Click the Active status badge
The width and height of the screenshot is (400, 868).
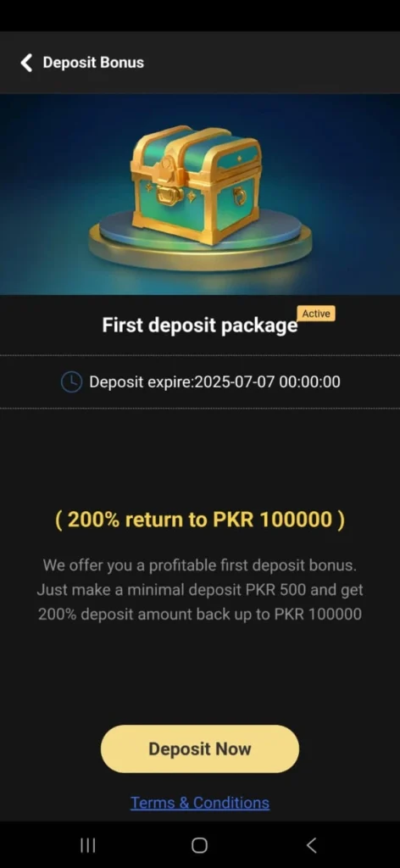[x=316, y=314]
